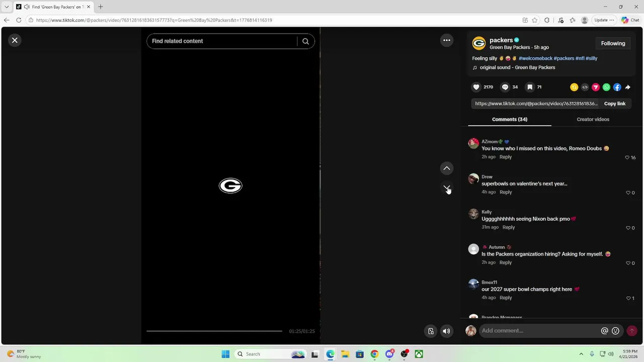Click the Copy link button
This screenshot has width=644, height=362.
click(x=614, y=104)
